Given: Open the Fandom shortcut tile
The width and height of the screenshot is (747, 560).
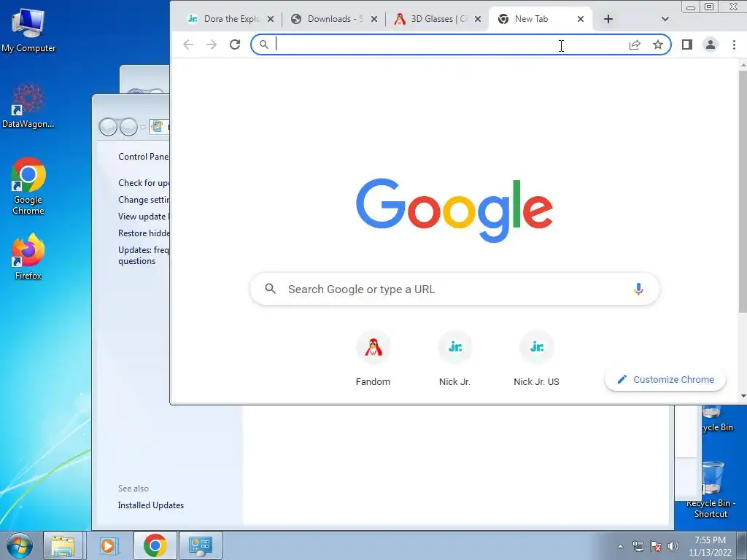Looking at the screenshot, I should click(x=373, y=358).
